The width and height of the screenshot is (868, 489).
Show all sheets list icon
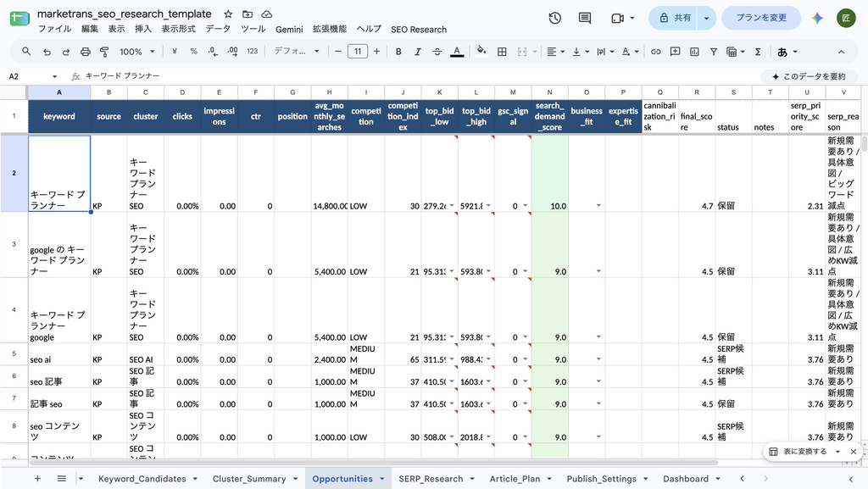point(61,479)
